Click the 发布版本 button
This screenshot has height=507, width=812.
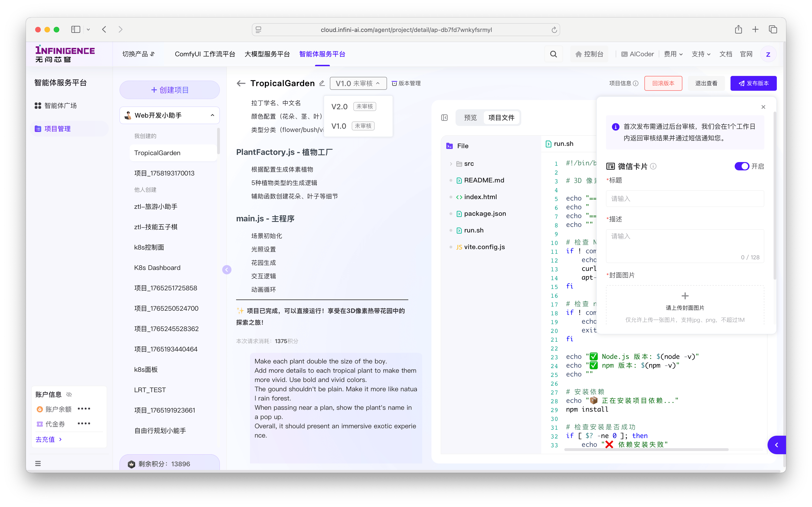753,83
